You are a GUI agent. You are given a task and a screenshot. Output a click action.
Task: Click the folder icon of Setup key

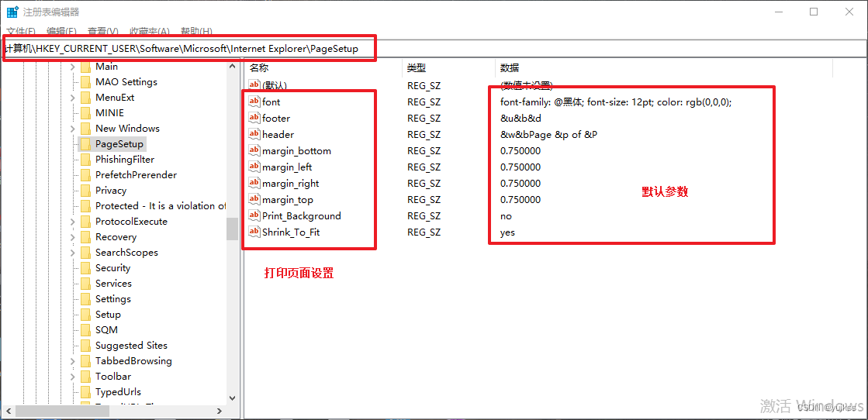click(x=85, y=315)
